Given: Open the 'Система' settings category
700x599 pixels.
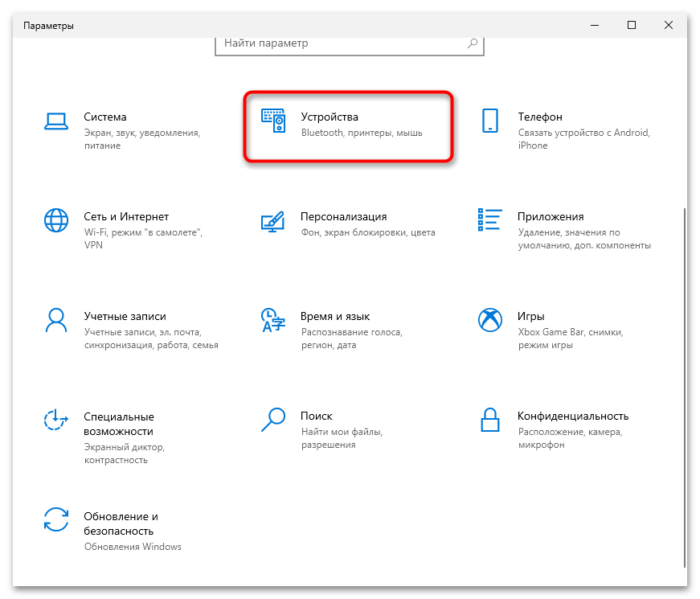Looking at the screenshot, I should (x=105, y=117).
